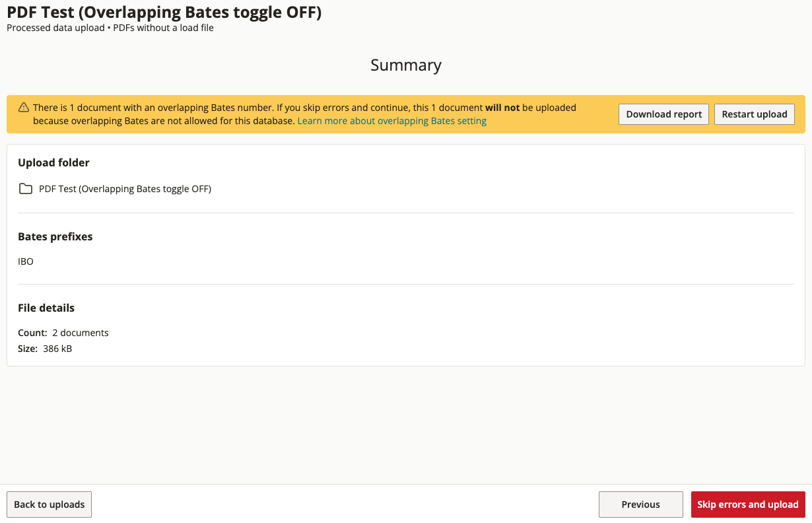Restart the upload
The image size is (812, 523).
[x=754, y=114]
